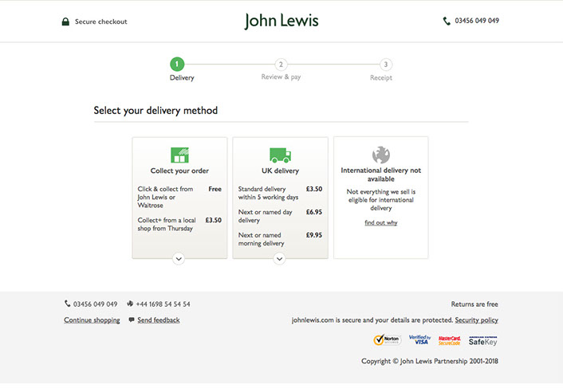This screenshot has width=563, height=392.
Task: Go to step 2 Review & pay
Action: tap(281, 65)
